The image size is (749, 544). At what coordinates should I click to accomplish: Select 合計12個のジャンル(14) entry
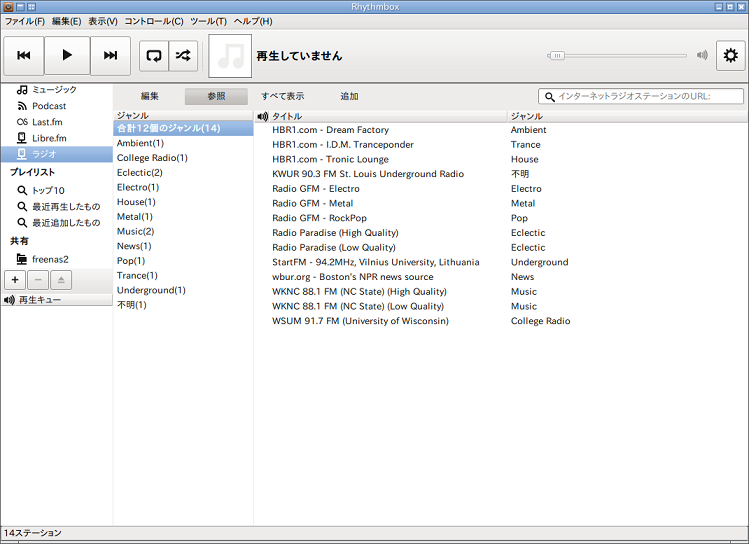click(183, 128)
